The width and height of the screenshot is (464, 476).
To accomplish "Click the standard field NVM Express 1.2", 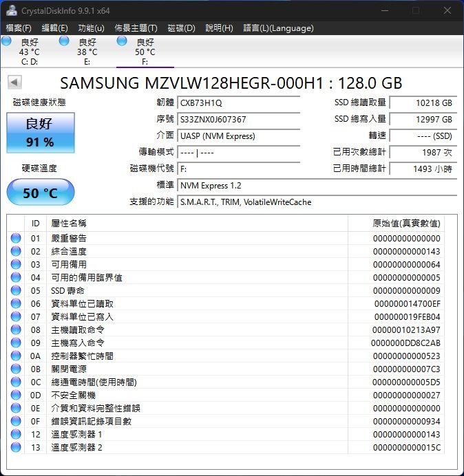I will point(317,186).
